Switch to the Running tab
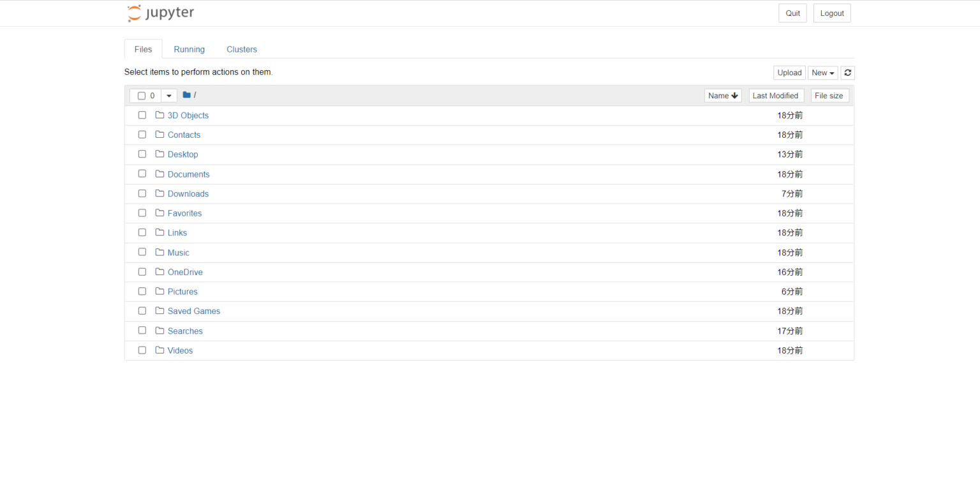 tap(189, 49)
